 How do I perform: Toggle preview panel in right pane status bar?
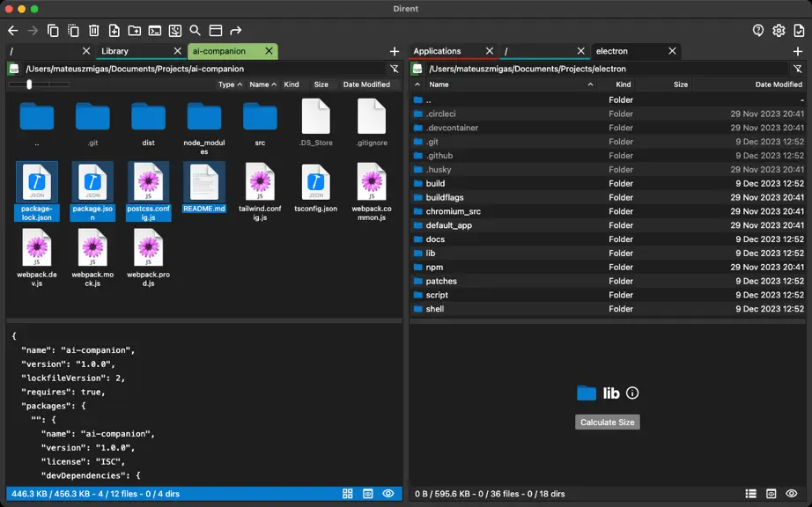click(x=771, y=494)
